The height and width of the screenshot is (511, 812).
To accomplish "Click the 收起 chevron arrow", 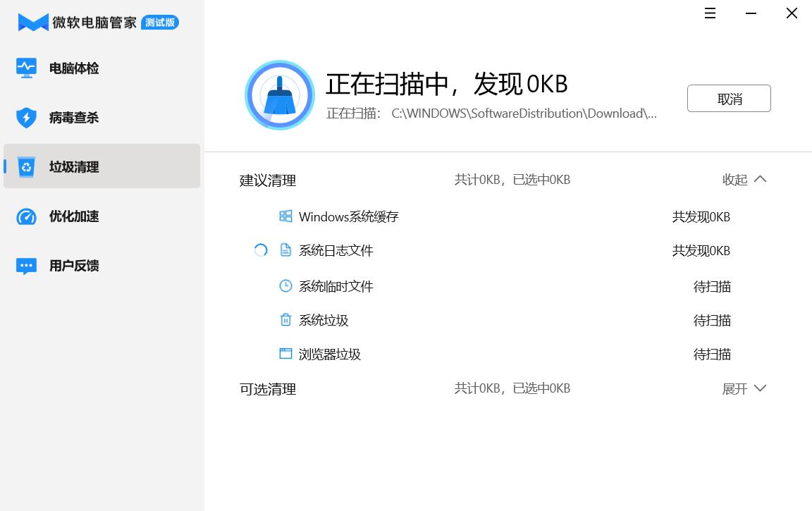I will [760, 179].
